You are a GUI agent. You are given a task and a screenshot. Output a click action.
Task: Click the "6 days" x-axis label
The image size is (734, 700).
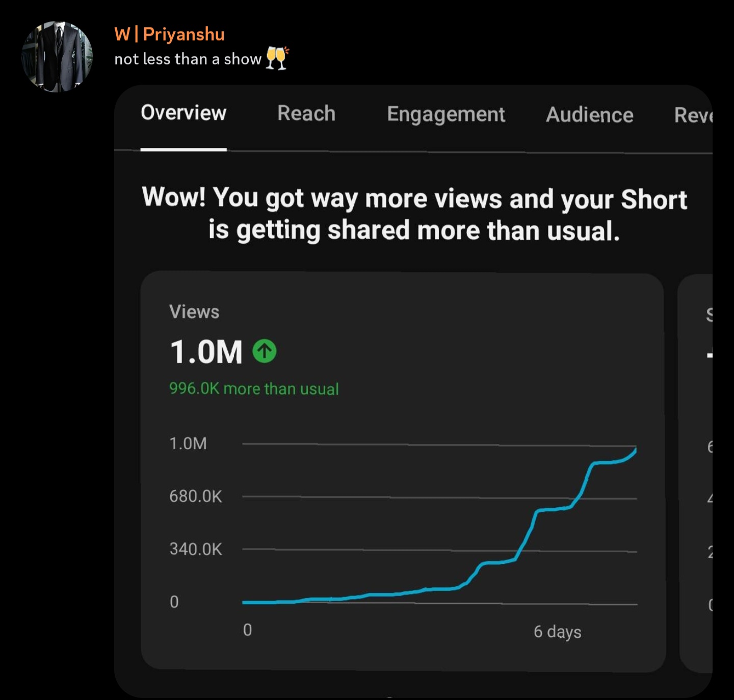pos(557,632)
